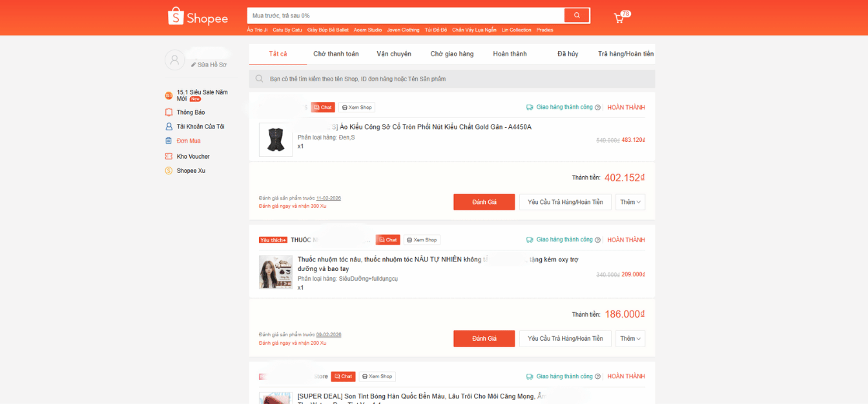Click the orange search magnifier button

click(x=576, y=15)
